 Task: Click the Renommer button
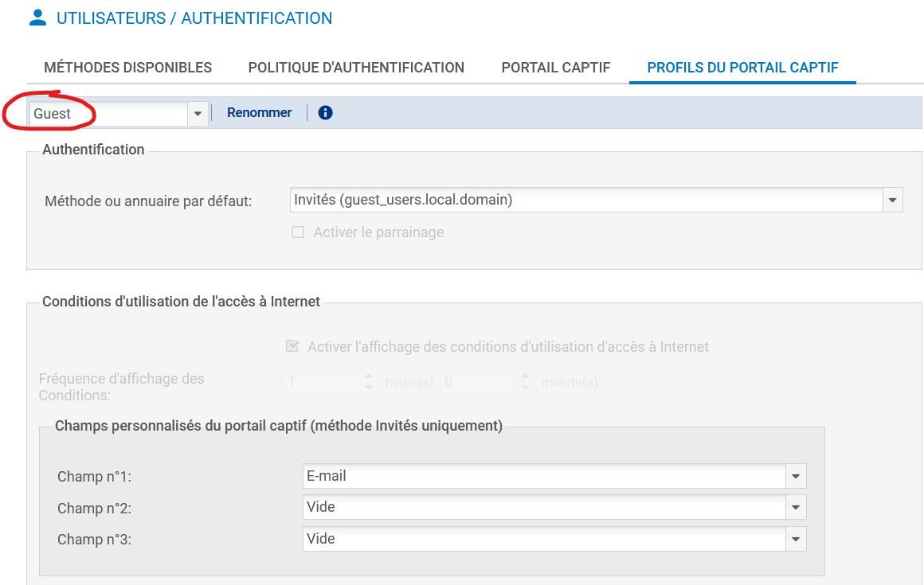click(259, 113)
